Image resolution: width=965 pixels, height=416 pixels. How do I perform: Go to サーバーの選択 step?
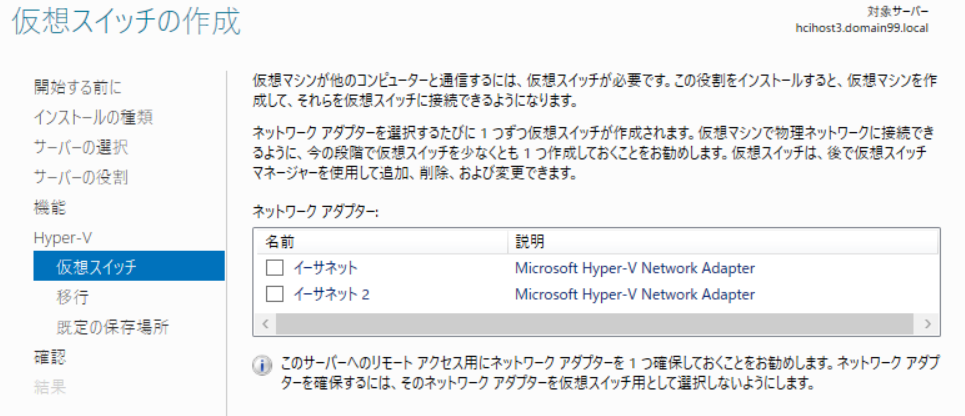[x=81, y=148]
